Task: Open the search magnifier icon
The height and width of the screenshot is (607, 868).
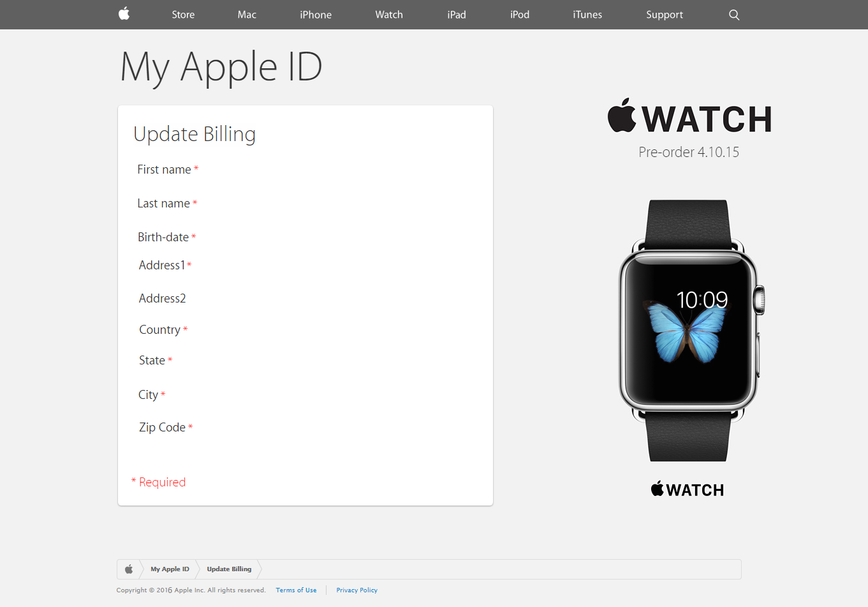Action: pyautogui.click(x=734, y=15)
